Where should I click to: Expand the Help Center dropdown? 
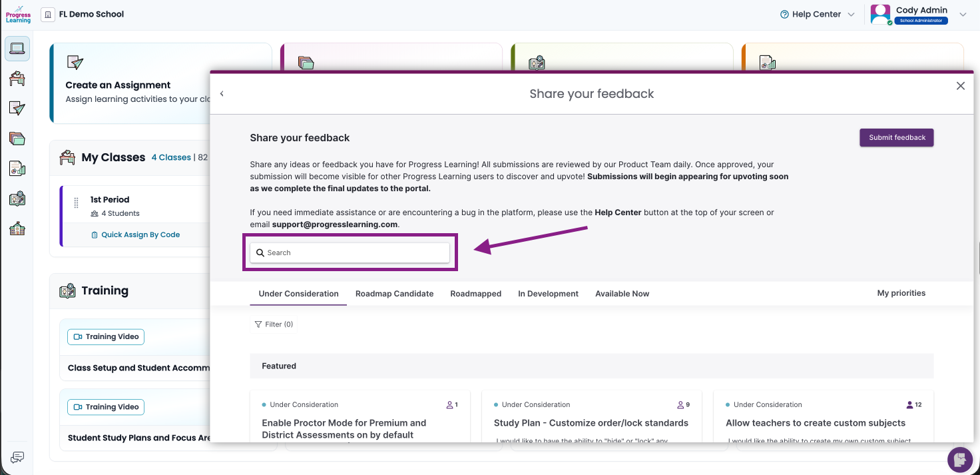817,14
